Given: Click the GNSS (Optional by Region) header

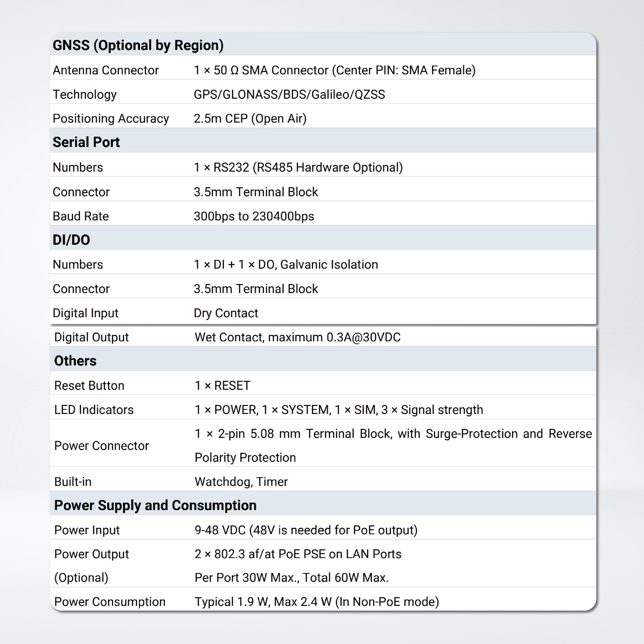Looking at the screenshot, I should [x=138, y=45].
